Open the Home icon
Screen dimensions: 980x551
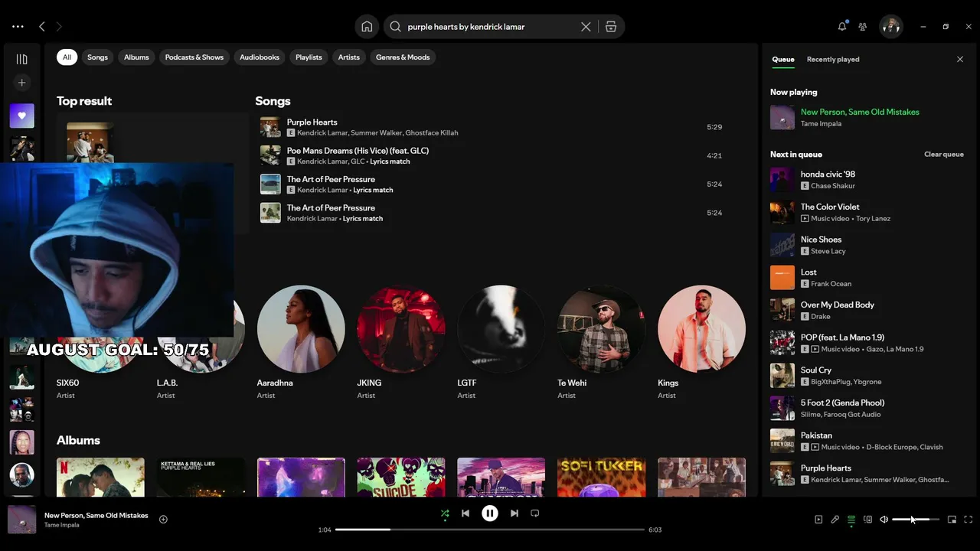(x=367, y=27)
